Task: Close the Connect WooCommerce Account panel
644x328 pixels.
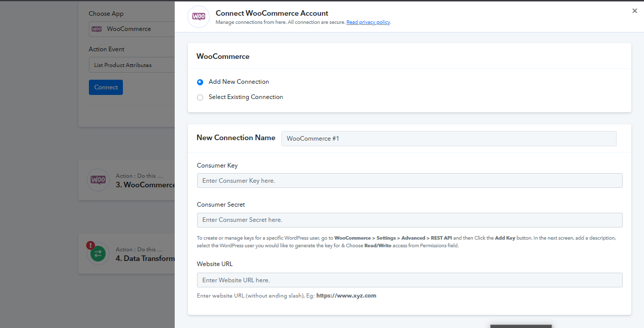Action: pyautogui.click(x=634, y=11)
